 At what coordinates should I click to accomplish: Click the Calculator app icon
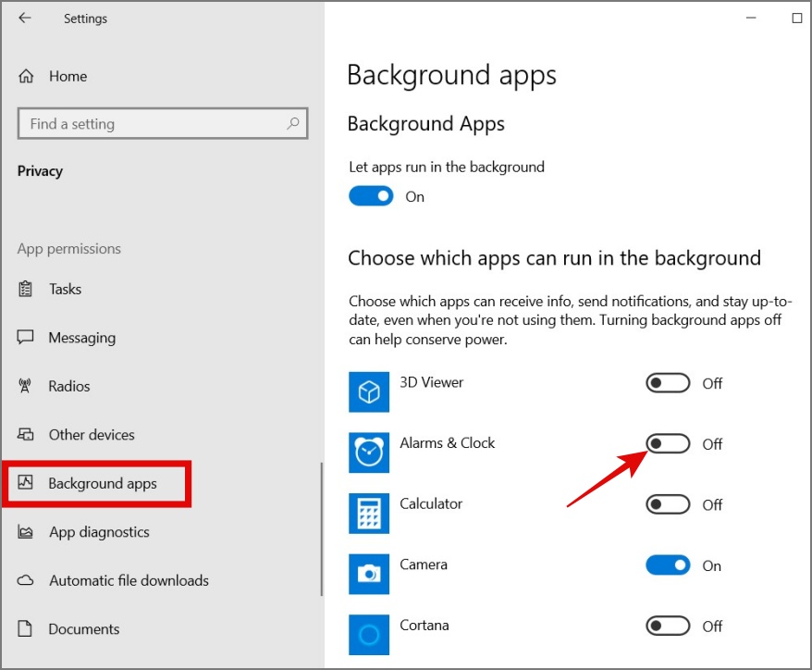369,513
